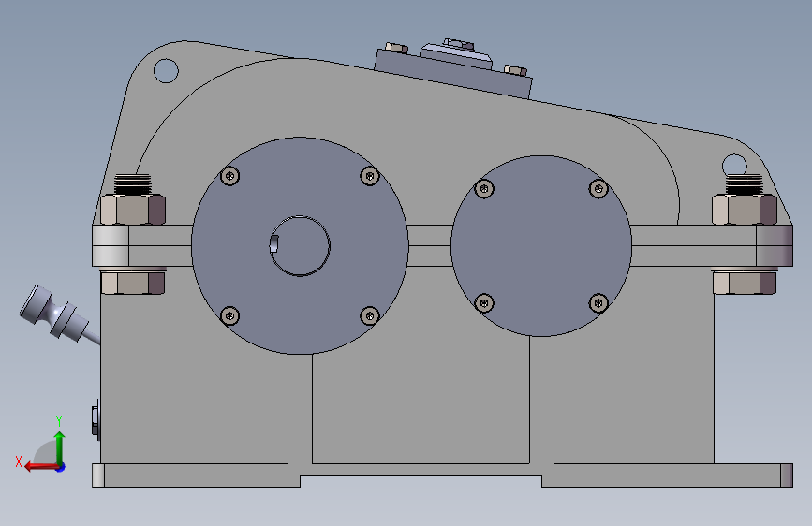Select the lower-right screw on the left end cover
Screen dimensions: 812x526
point(370,315)
